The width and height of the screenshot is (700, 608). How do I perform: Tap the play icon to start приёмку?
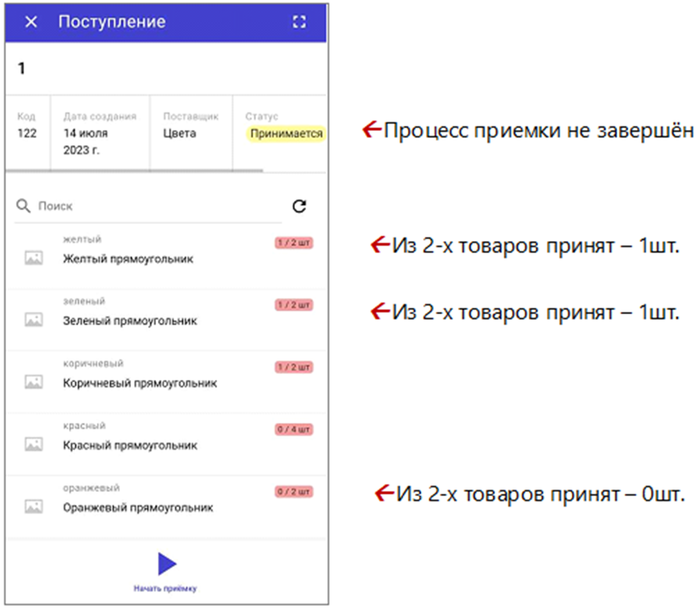click(167, 565)
